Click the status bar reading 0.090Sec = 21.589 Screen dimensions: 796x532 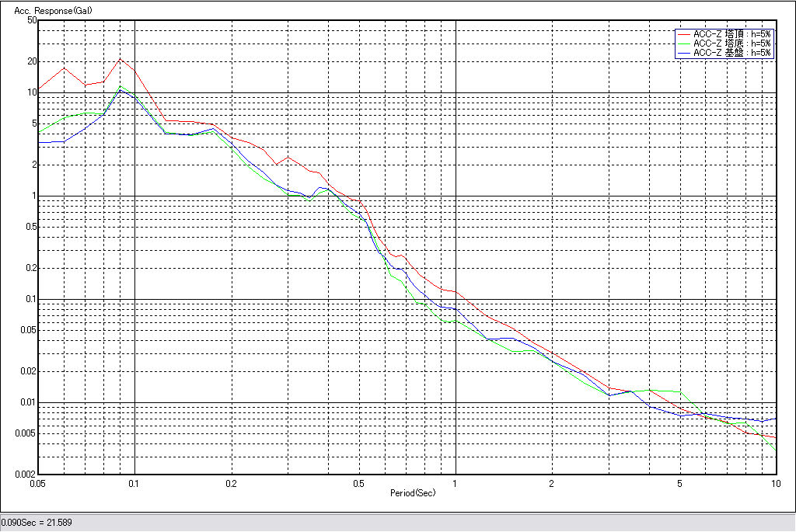[x=37, y=523]
